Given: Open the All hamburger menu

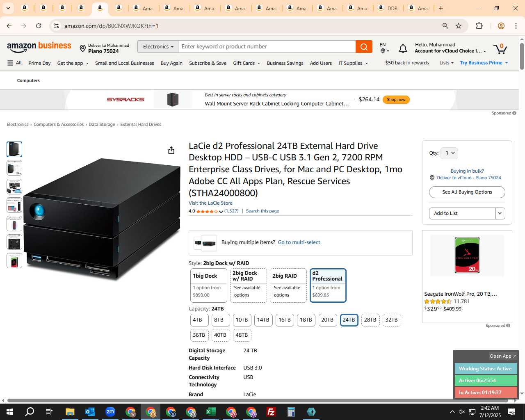Looking at the screenshot, I should click(x=14, y=63).
